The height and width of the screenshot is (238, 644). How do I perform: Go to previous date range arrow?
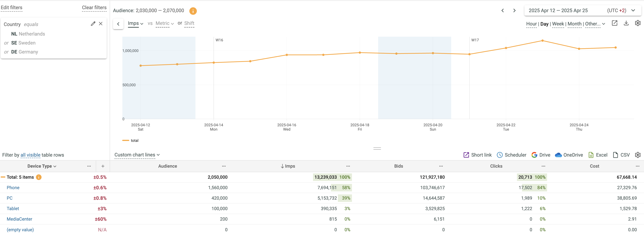[503, 10]
